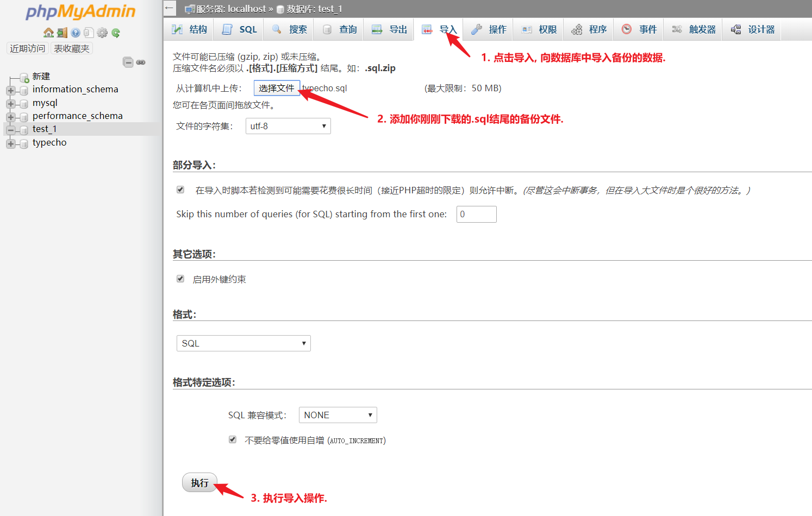Click the 其它选项 section heading
Viewport: 812px width, 516px height.
[194, 254]
